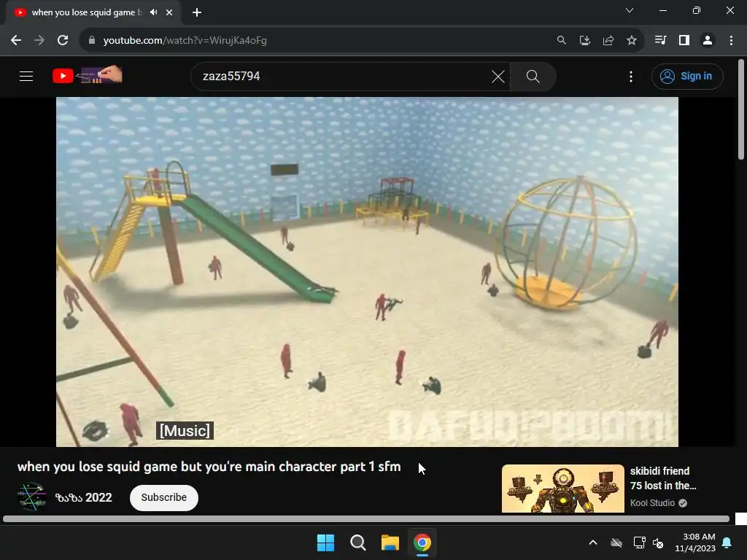Screen dimensions: 747x560
Task: Use the horizontal page scrollbar
Action: [x=366, y=519]
